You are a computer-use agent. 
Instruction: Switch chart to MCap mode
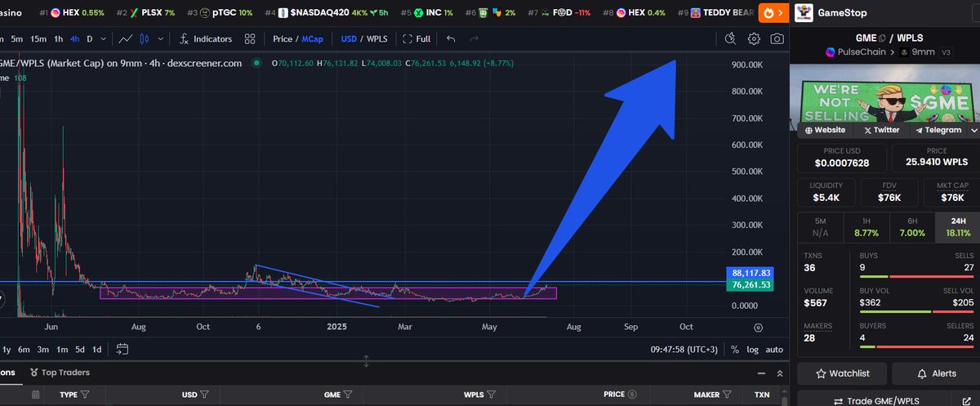tap(313, 38)
